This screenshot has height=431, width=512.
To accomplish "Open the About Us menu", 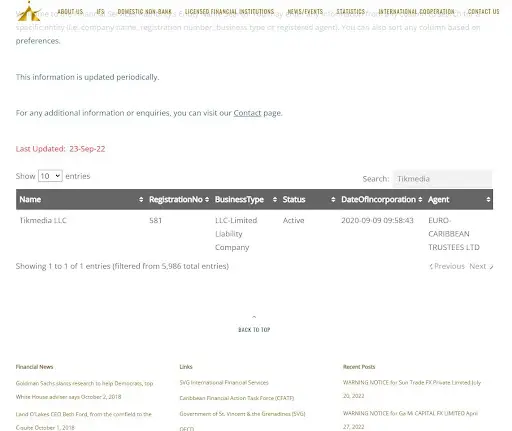I will click(70, 12).
